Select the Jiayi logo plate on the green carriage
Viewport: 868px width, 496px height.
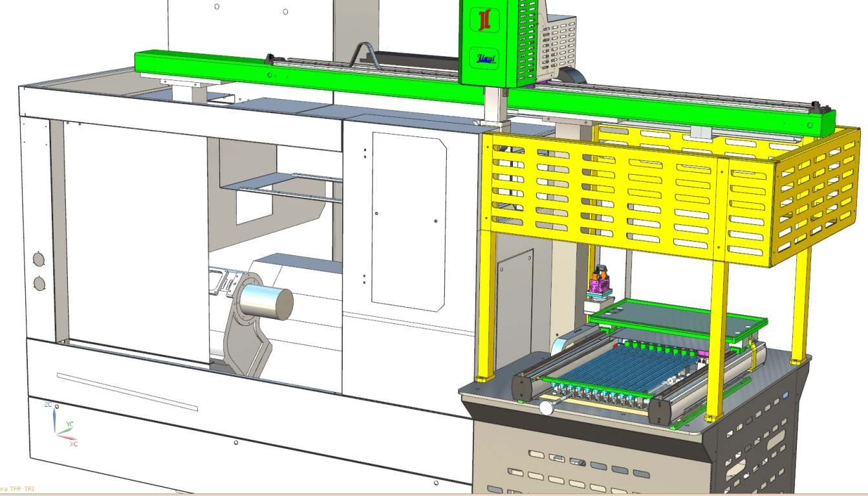coord(483,57)
